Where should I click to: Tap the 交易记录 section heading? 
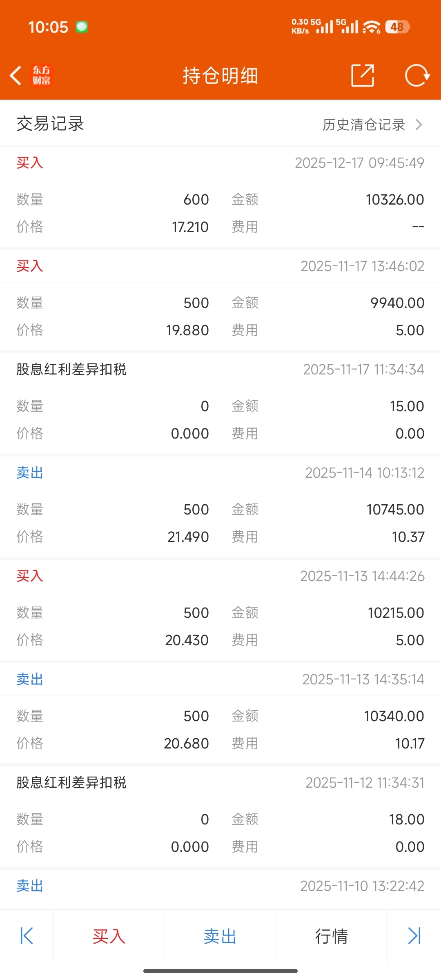coord(50,124)
